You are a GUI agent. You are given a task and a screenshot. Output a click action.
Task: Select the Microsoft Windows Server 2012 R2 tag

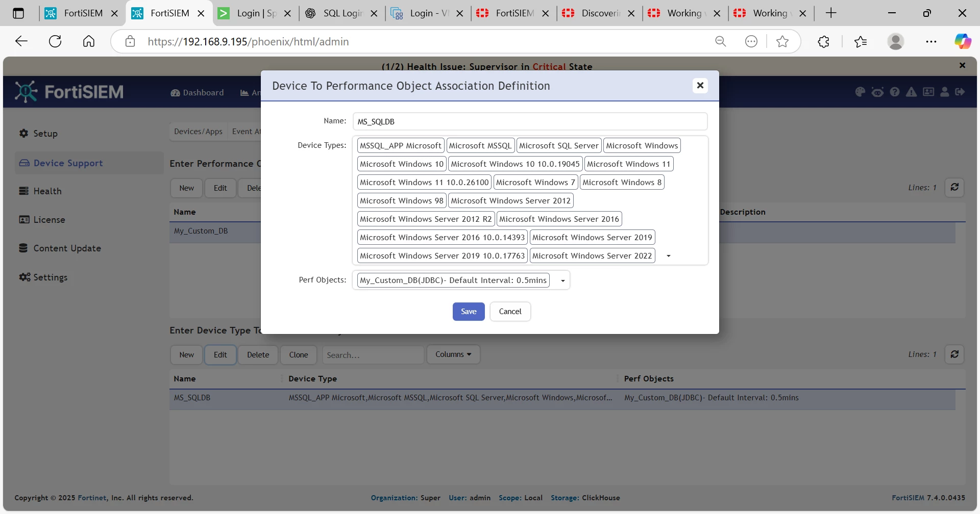[426, 219]
